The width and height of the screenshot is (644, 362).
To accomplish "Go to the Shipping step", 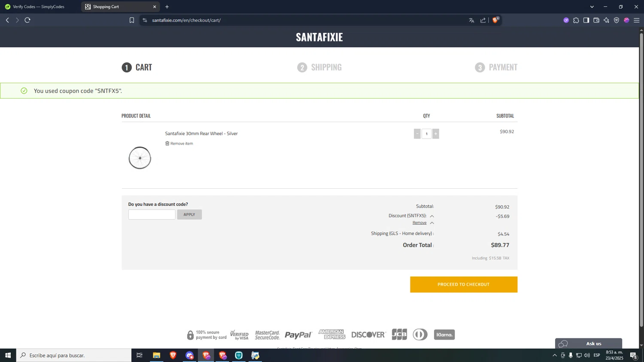I will [319, 67].
